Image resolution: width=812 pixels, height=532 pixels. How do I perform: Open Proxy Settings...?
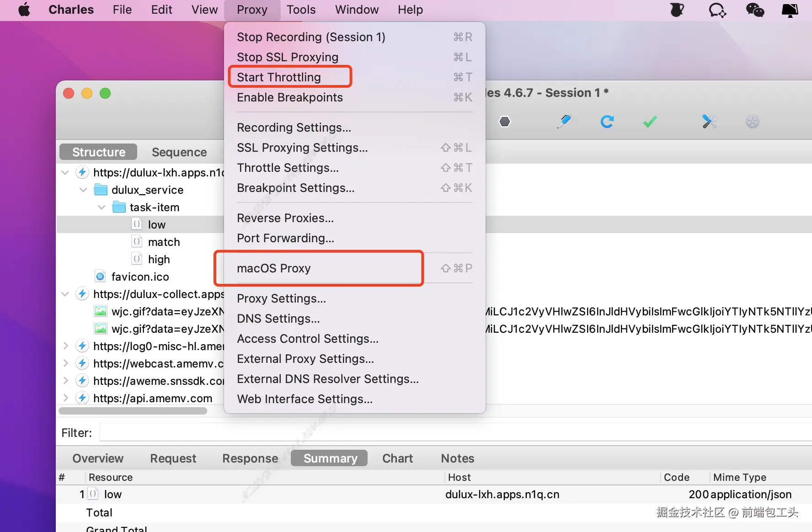(355, 298)
